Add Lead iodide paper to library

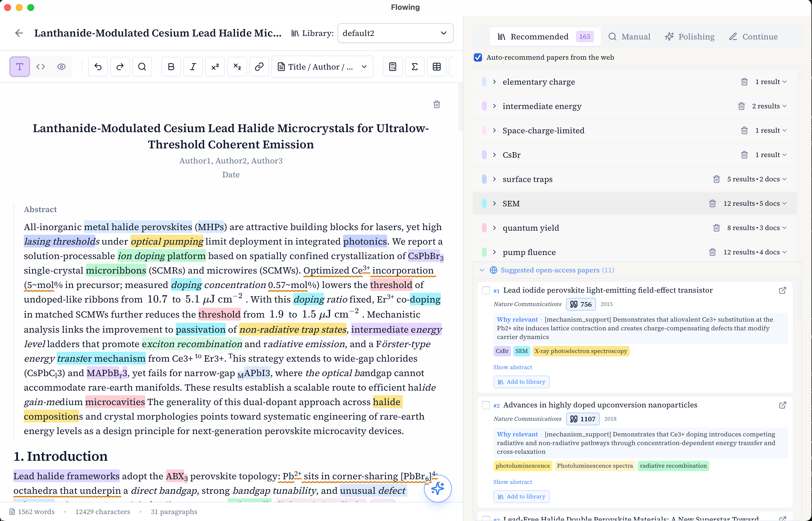tap(521, 382)
